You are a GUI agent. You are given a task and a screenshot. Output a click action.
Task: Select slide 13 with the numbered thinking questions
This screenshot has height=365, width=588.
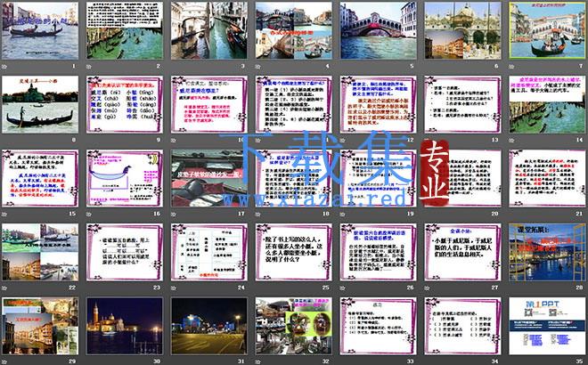(462, 104)
